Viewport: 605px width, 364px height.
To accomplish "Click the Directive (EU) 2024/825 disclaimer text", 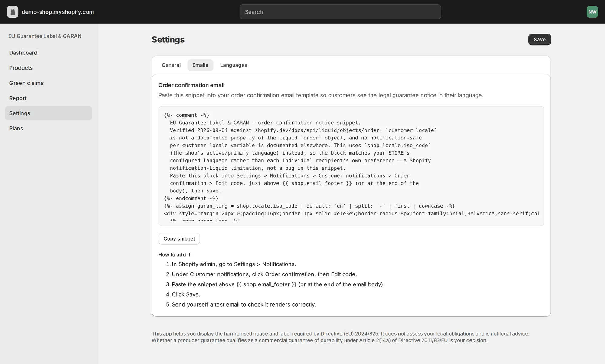I will tap(340, 337).
